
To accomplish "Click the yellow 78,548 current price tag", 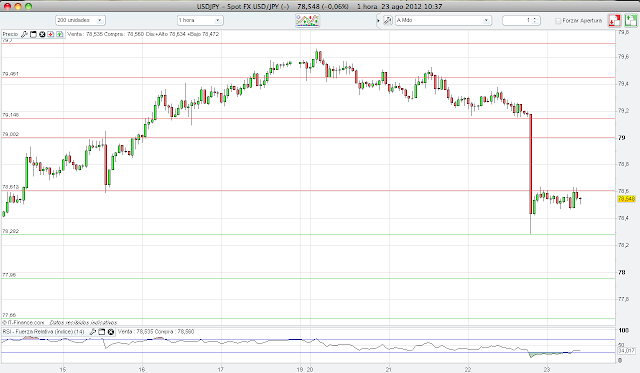I will (627, 199).
